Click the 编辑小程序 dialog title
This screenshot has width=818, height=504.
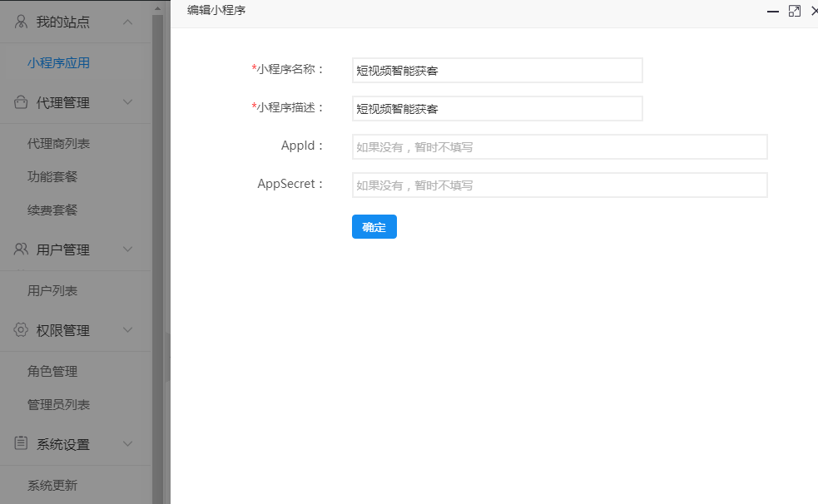pos(216,11)
